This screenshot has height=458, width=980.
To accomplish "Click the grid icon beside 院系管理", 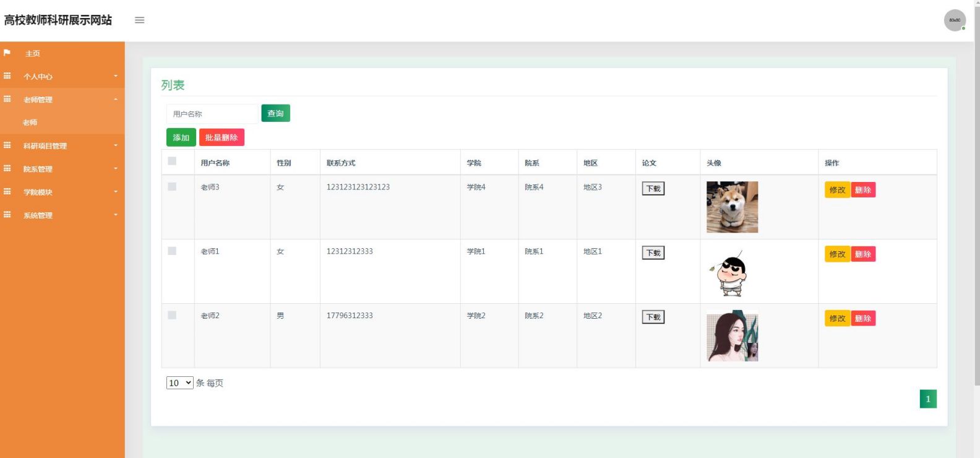I will point(7,168).
